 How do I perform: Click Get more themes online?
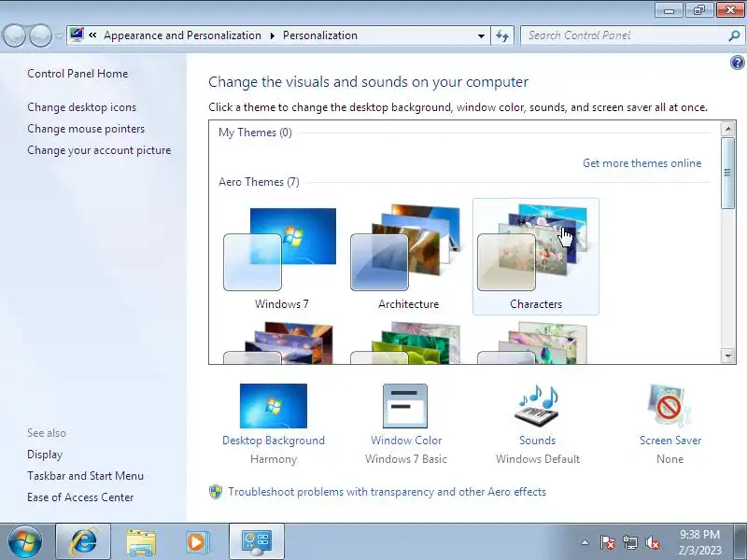[642, 163]
